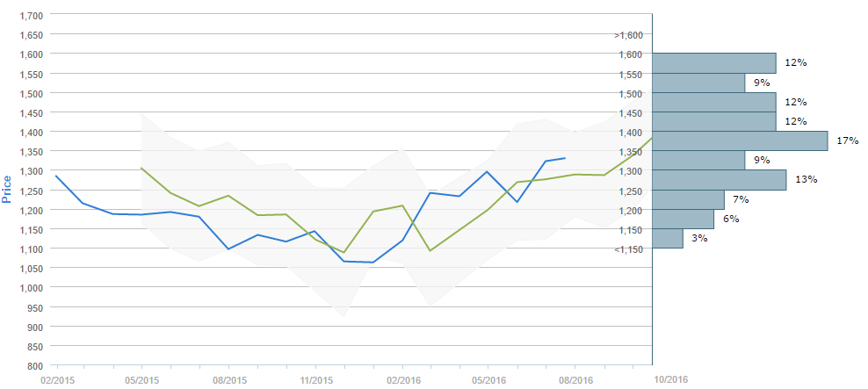Click the 02/2016 date label
868x389 pixels.
(x=401, y=379)
